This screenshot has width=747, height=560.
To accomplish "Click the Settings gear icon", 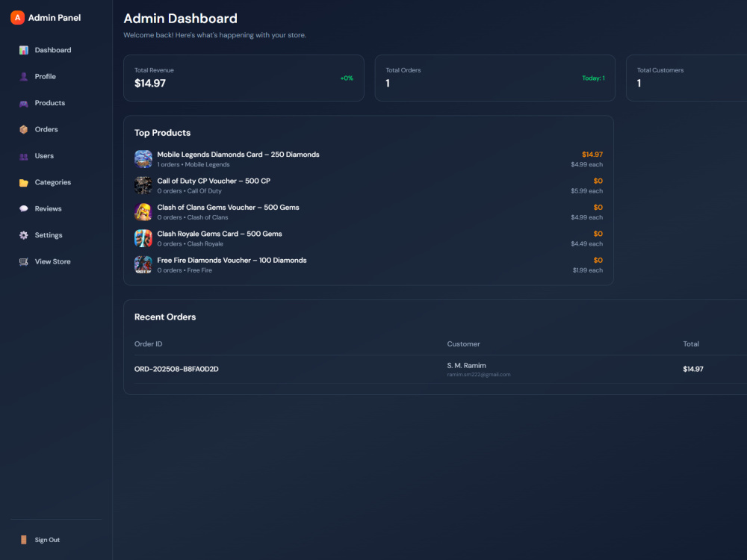I will pyautogui.click(x=23, y=235).
